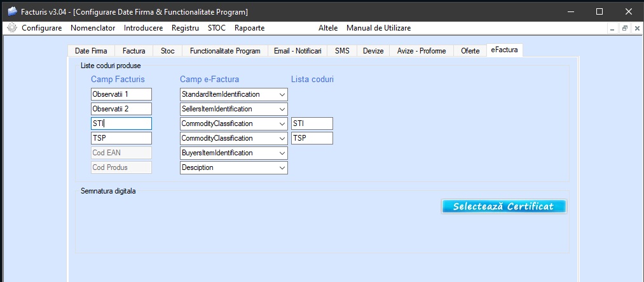Viewport: 644px width, 282px height.
Task: Open the SellersItemIdentification dropdown
Action: pos(234,109)
